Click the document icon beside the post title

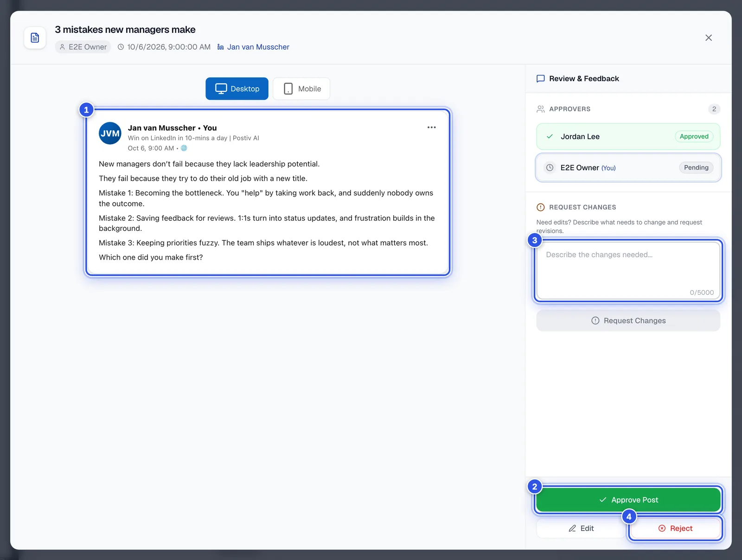(35, 38)
